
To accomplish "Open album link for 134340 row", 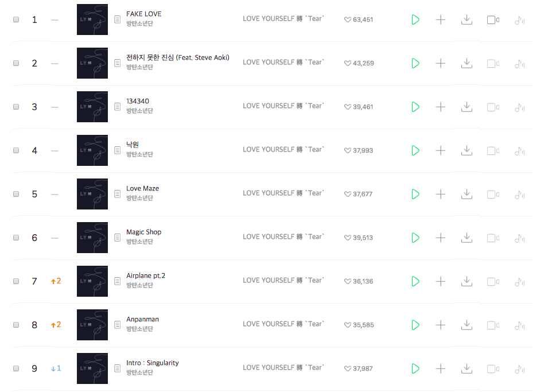I will click(x=283, y=106).
